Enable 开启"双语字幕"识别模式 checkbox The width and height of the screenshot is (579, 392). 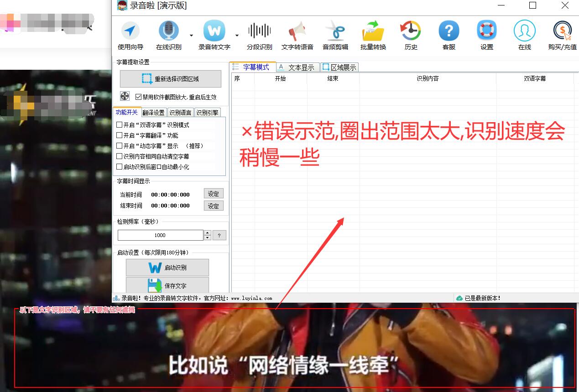[x=119, y=124]
